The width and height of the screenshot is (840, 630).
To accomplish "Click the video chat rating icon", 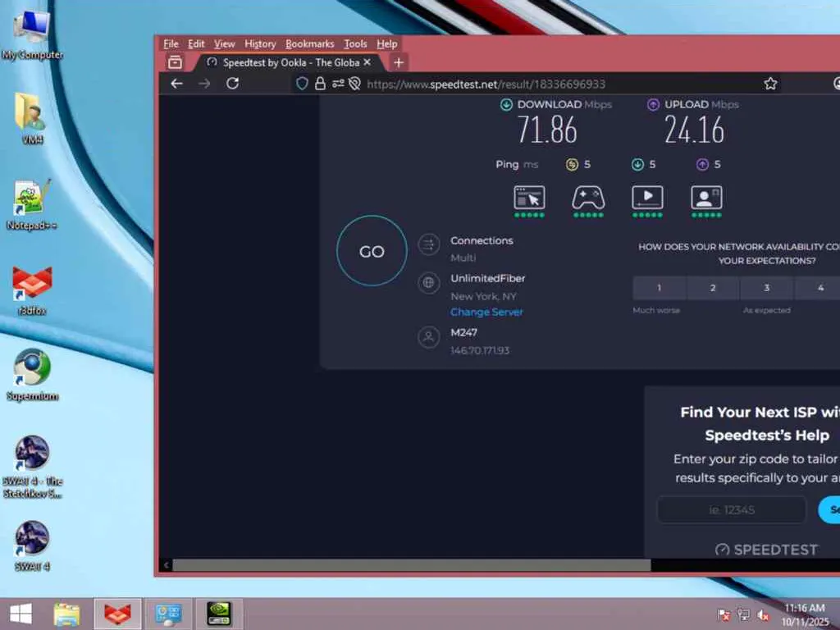I will tap(706, 199).
